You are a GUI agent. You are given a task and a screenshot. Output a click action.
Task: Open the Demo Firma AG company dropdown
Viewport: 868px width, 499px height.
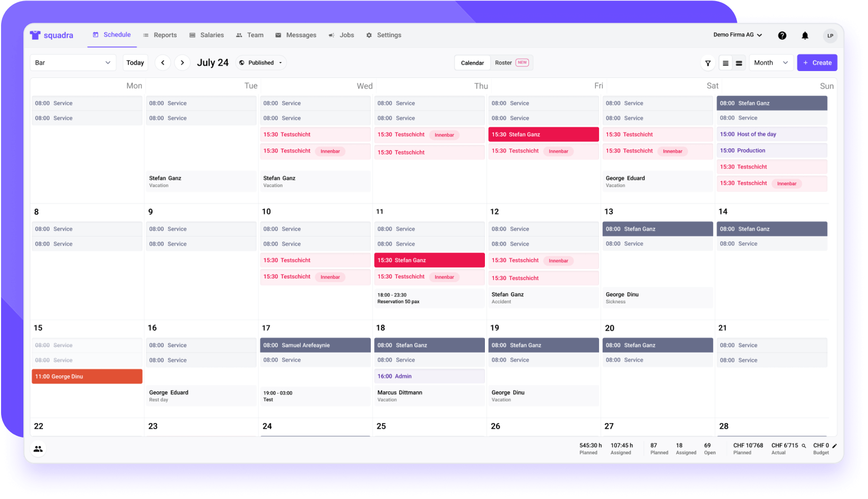737,35
